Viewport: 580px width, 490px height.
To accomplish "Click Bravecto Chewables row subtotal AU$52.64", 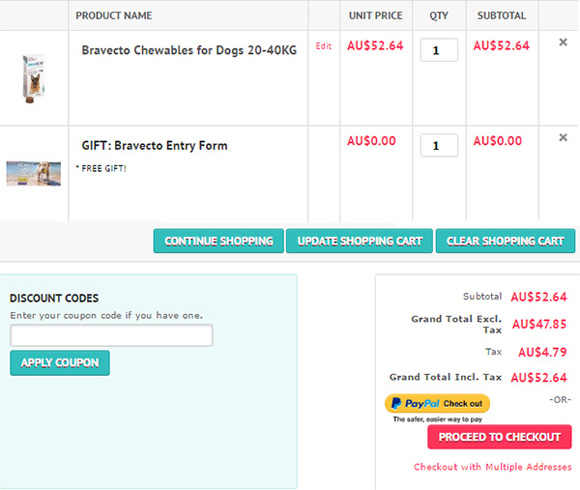I will tap(501, 45).
